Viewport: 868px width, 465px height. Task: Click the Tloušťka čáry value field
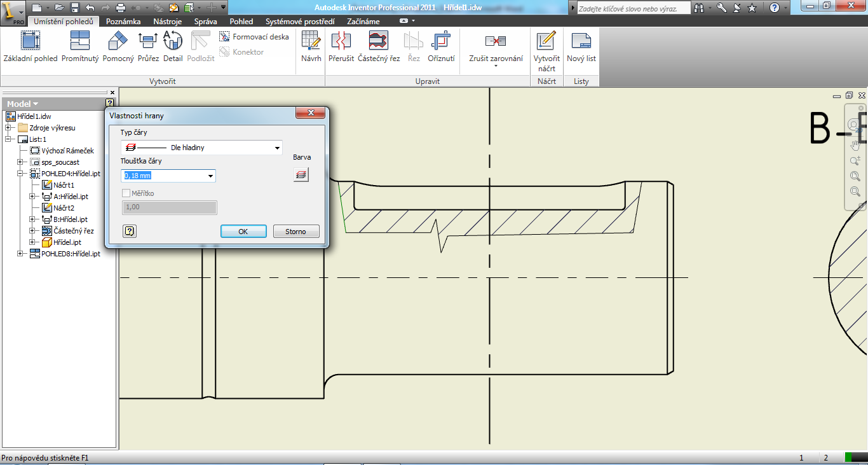164,176
